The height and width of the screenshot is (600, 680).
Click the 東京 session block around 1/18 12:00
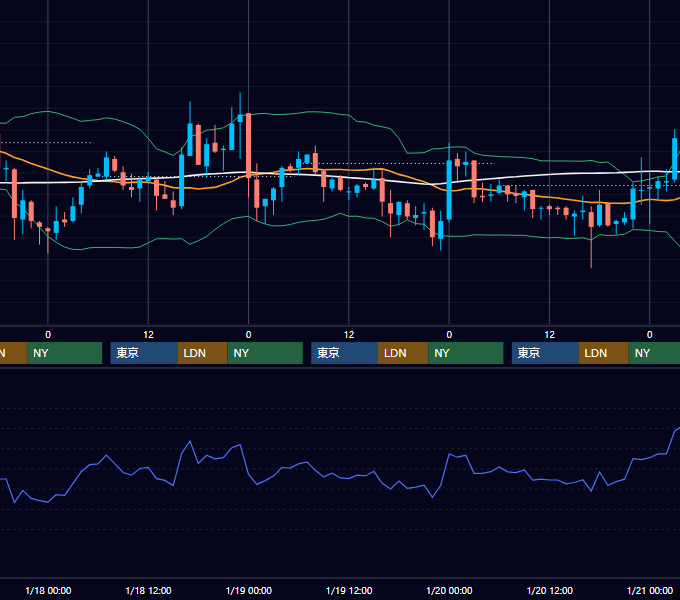point(144,353)
